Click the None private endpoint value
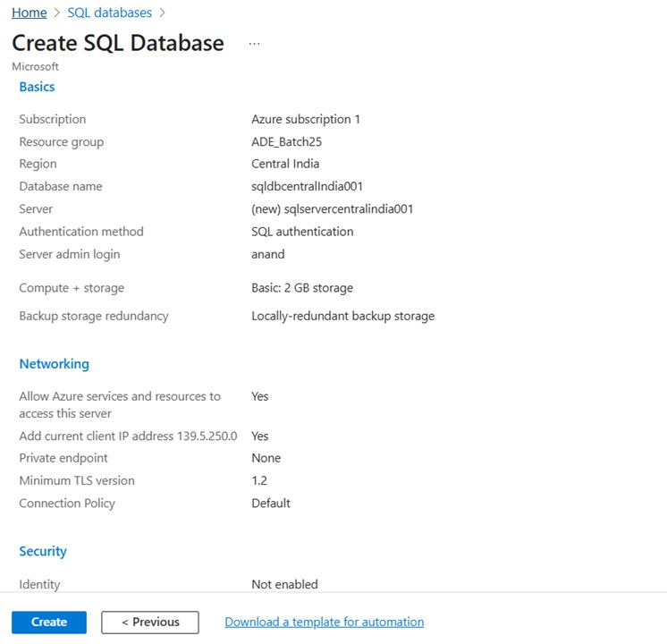This screenshot has height=644, width=667. 266,458
